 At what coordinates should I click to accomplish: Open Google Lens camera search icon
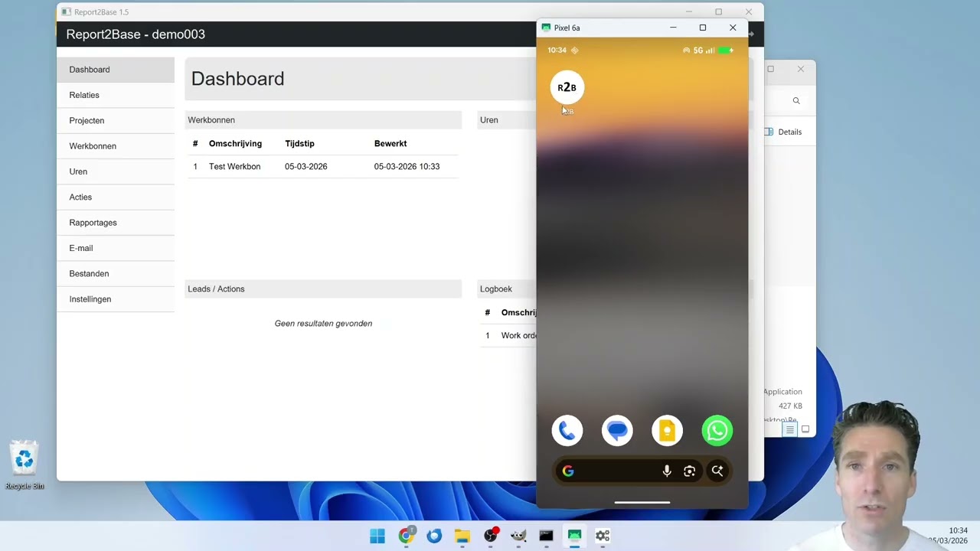(x=690, y=471)
